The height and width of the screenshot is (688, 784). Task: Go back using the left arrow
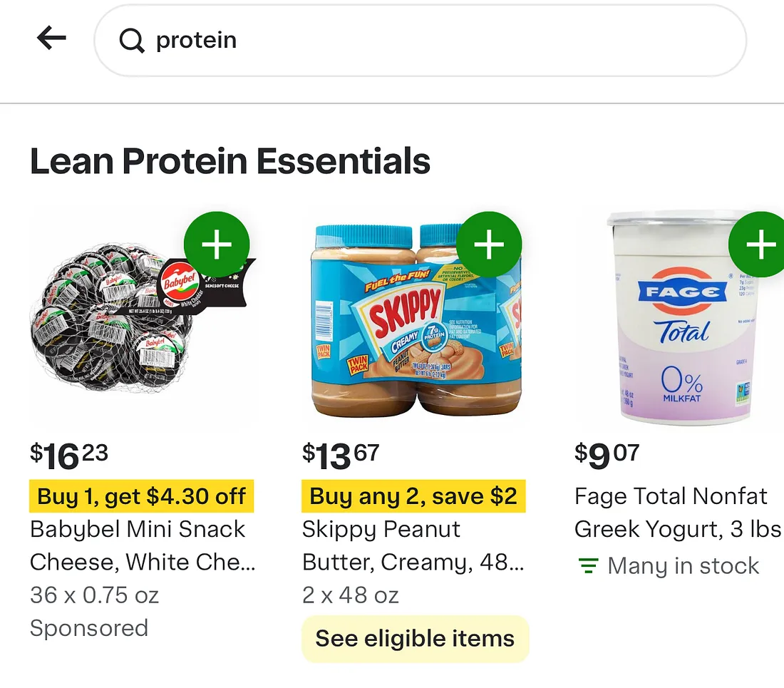coord(51,38)
